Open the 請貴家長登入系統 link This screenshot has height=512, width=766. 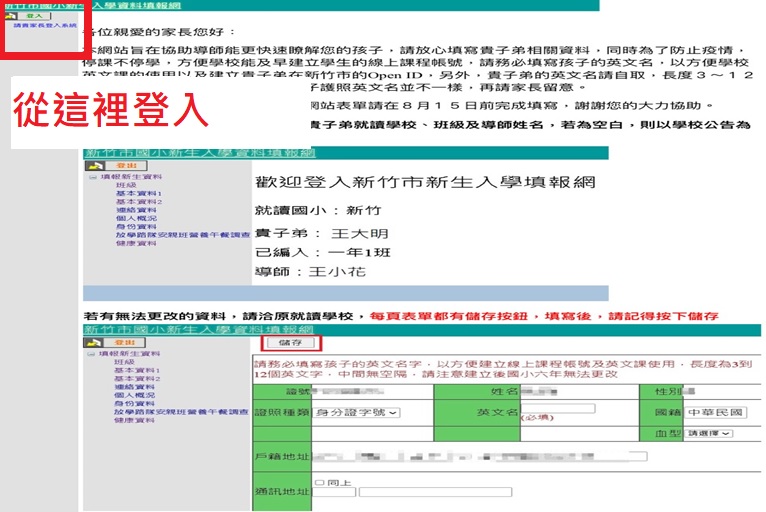45,25
